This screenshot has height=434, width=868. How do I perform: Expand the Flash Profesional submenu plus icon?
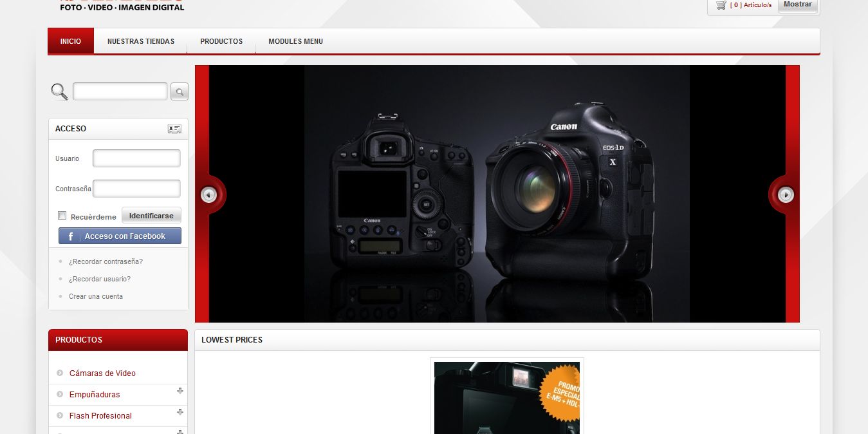click(x=180, y=412)
